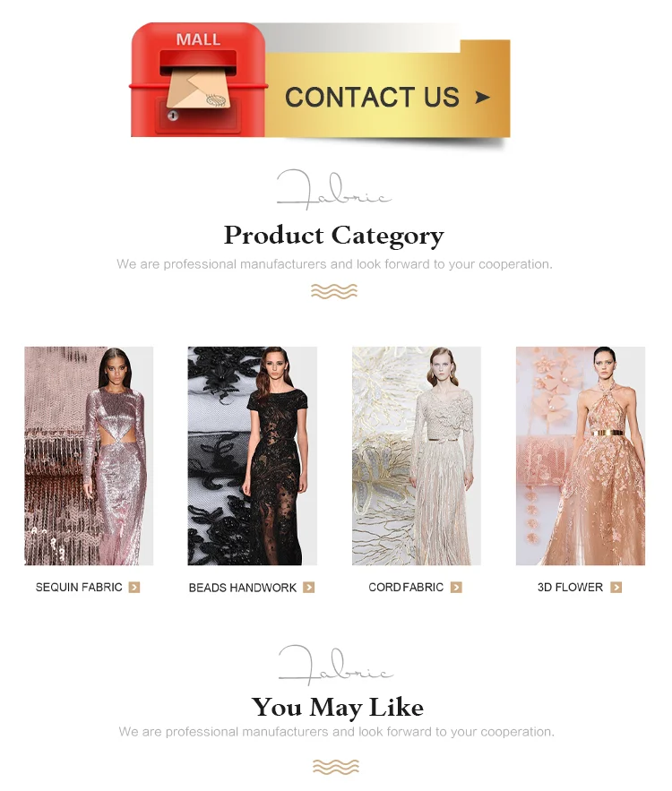Click the wavy gold divider under You May Like

tap(336, 767)
